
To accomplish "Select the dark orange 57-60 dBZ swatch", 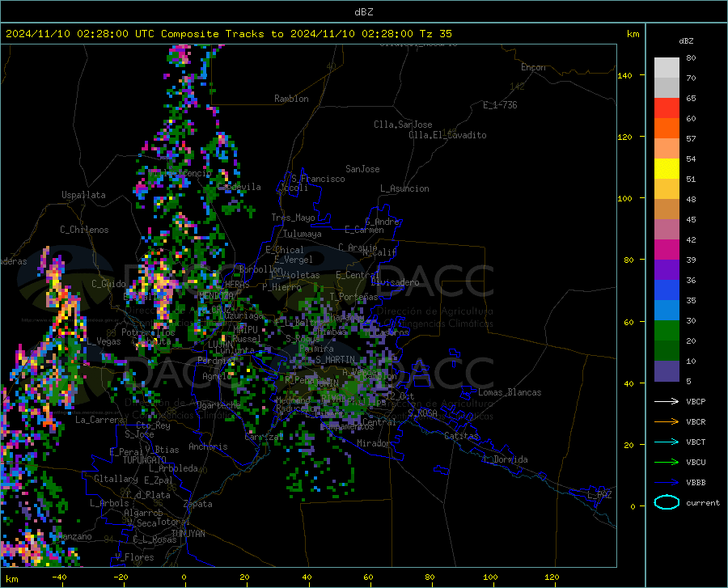I will point(667,128).
